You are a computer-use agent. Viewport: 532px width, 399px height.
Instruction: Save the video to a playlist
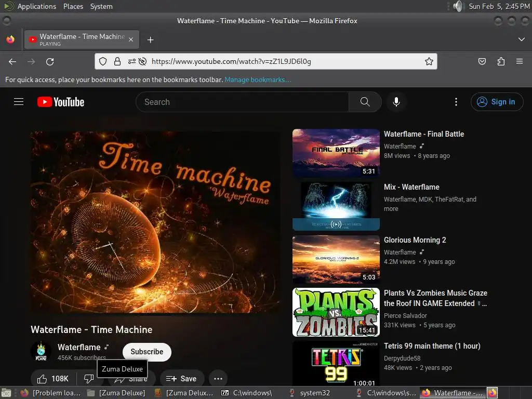181,378
